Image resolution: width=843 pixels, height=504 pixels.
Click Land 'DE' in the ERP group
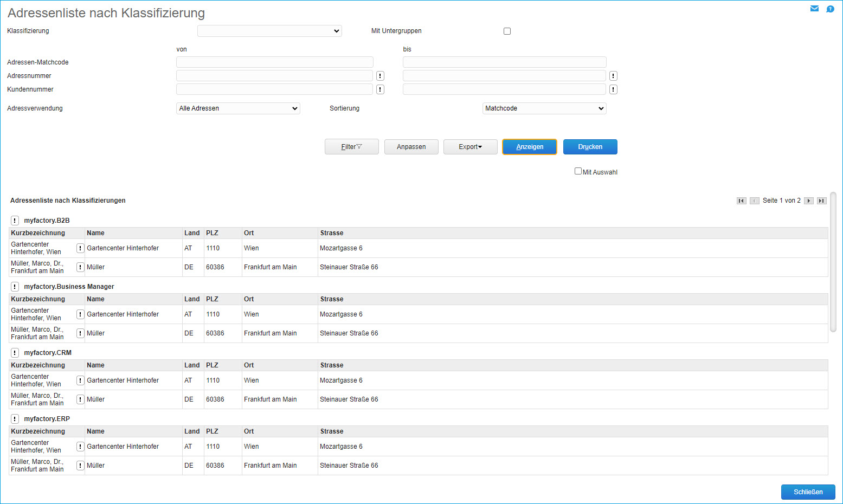(189, 466)
